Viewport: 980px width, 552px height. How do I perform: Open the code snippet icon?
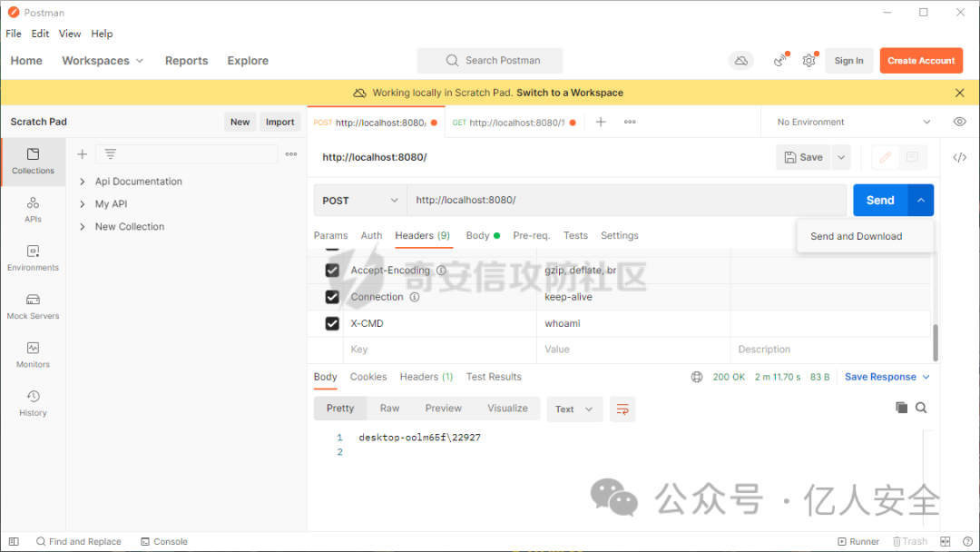959,158
